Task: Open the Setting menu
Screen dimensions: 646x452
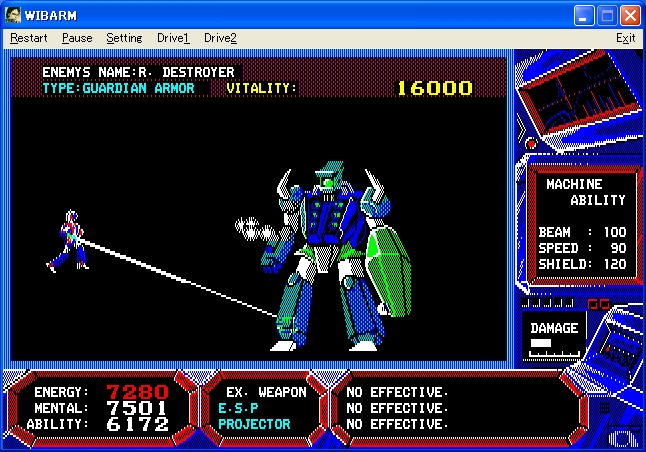Action: (x=124, y=38)
